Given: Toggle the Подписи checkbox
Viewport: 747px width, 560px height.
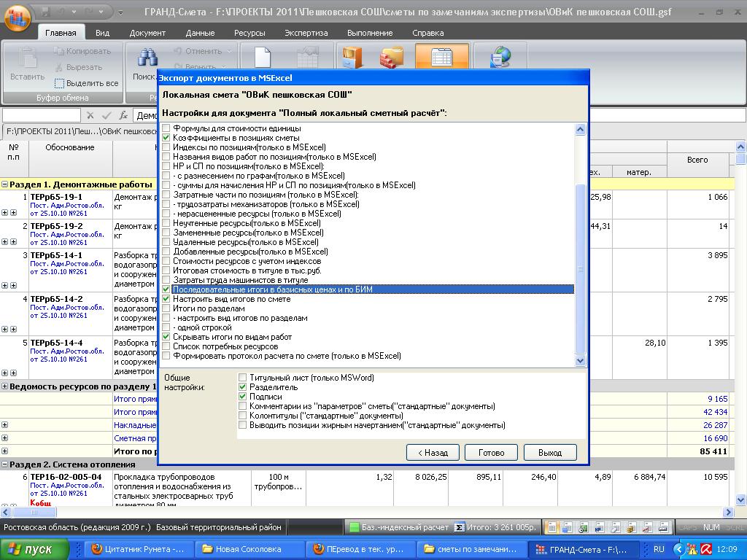Looking at the screenshot, I should 243,397.
